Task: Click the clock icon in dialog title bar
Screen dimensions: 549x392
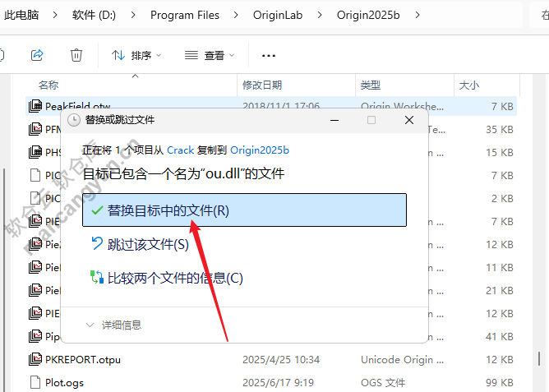Action: point(74,120)
